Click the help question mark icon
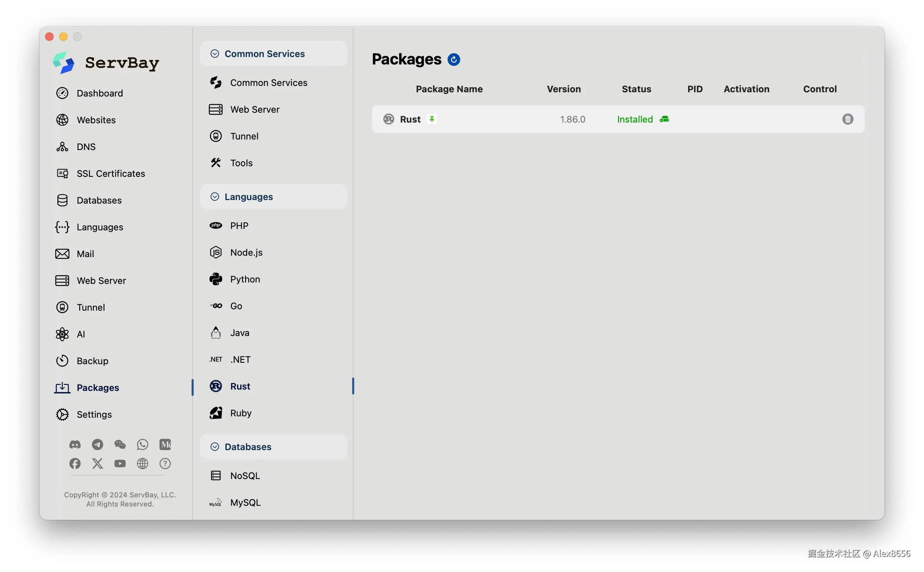924x572 pixels. pyautogui.click(x=165, y=464)
